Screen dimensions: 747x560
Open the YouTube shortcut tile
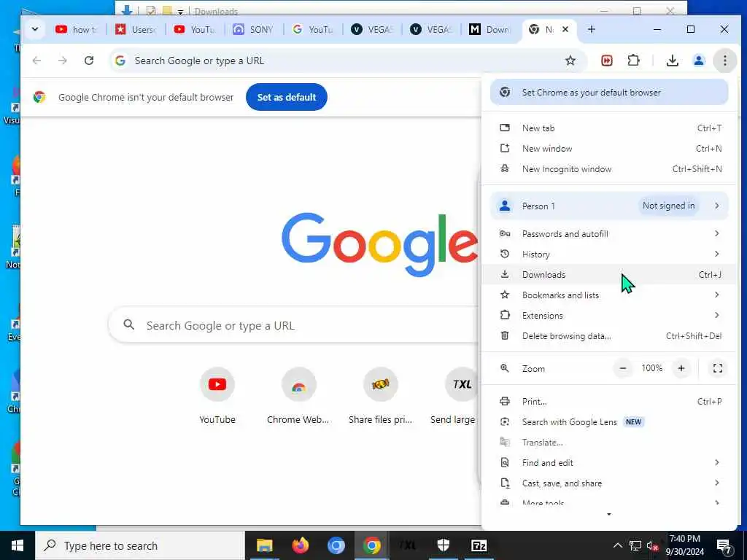(x=217, y=396)
